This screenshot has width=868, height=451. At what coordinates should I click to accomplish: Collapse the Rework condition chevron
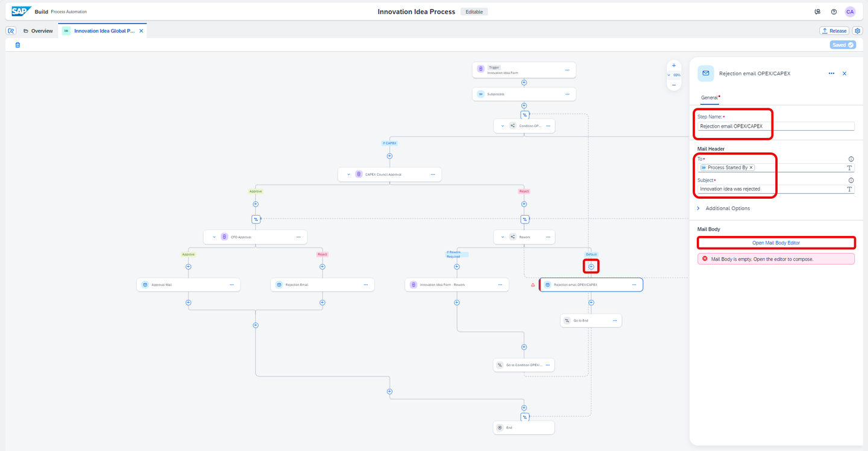(503, 237)
